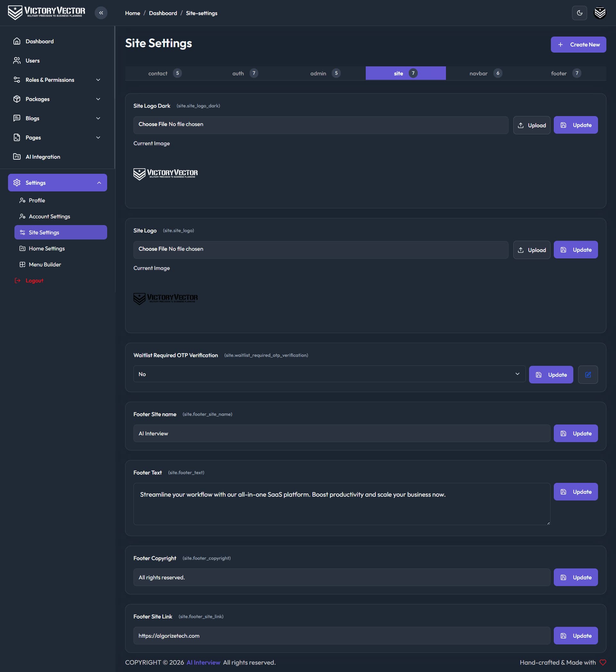Click the Create New button
This screenshot has height=672, width=616.
[578, 45]
